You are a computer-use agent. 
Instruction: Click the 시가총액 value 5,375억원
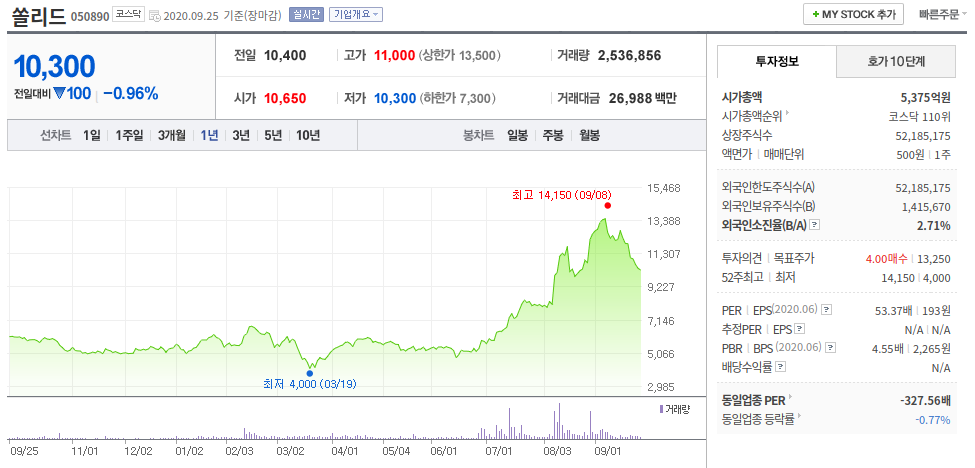[925, 97]
